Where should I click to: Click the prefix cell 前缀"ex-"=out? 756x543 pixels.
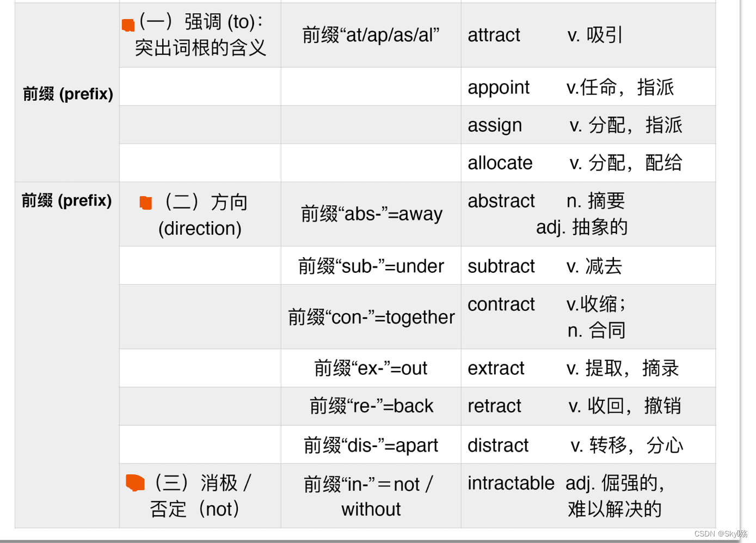(371, 369)
